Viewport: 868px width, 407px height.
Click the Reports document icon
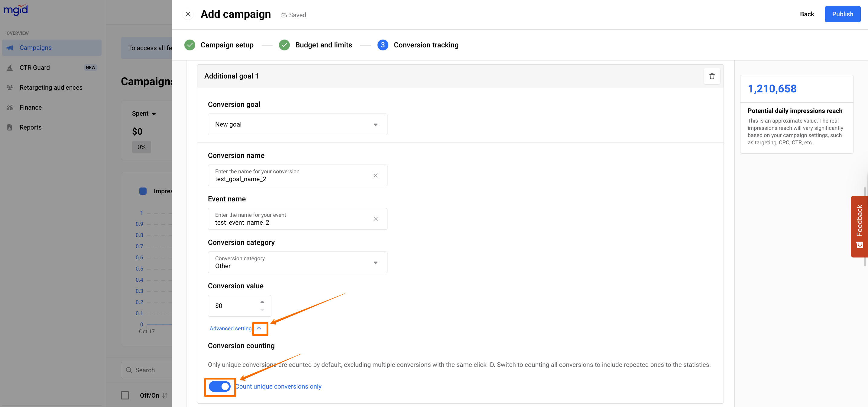10,127
